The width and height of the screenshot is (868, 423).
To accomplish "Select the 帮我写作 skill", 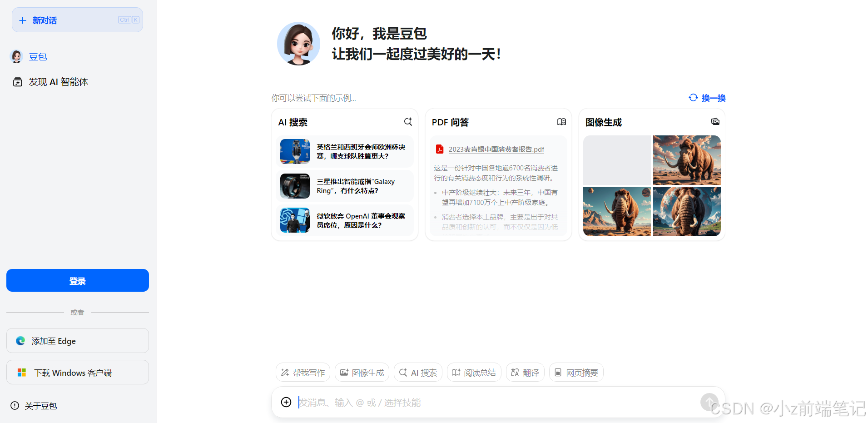I will pos(303,372).
